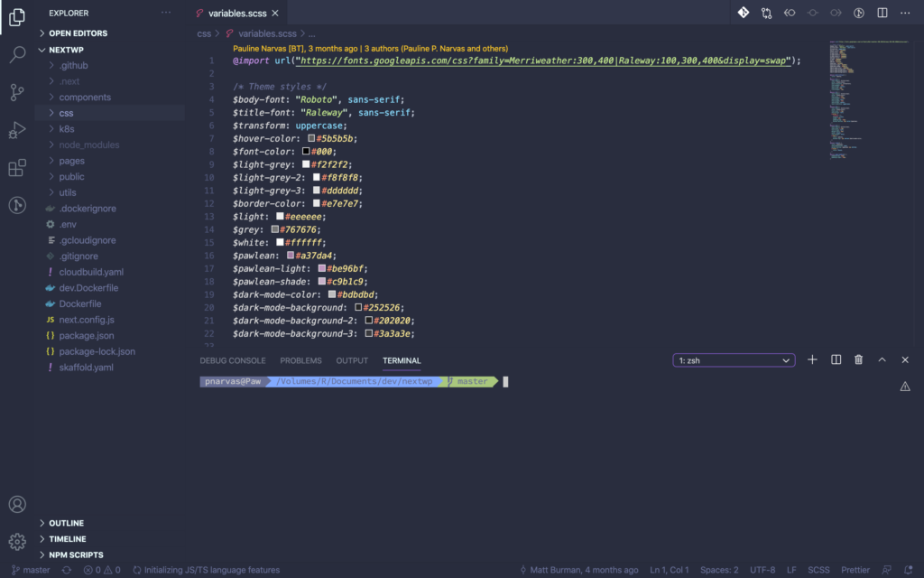
Task: Click the compare changes icon in toolbar
Action: point(766,13)
